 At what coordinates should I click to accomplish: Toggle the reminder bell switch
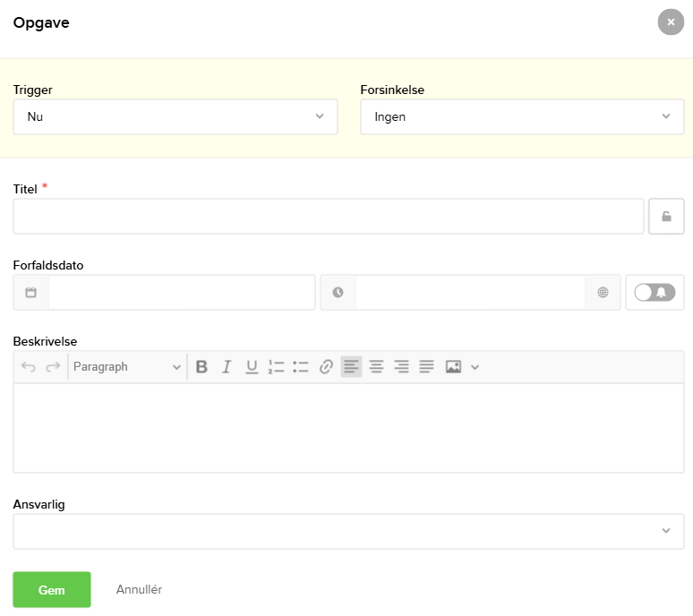(x=654, y=293)
